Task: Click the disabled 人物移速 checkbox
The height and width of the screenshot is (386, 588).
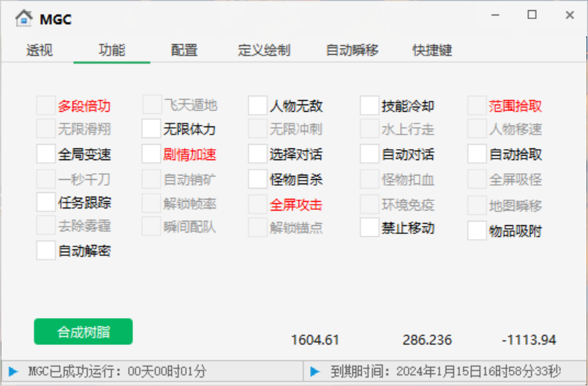Action: 477,129
